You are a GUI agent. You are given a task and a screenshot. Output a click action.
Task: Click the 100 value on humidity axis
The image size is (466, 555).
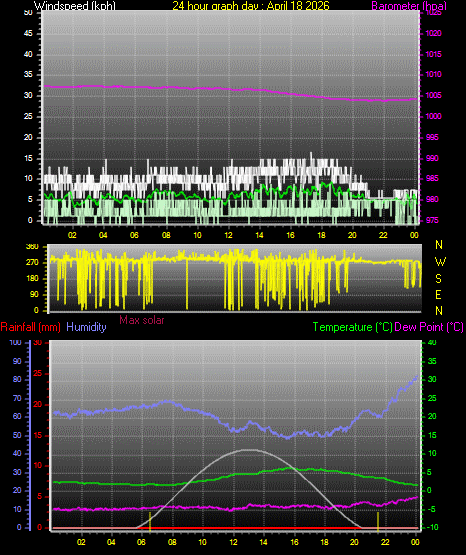click(16, 342)
